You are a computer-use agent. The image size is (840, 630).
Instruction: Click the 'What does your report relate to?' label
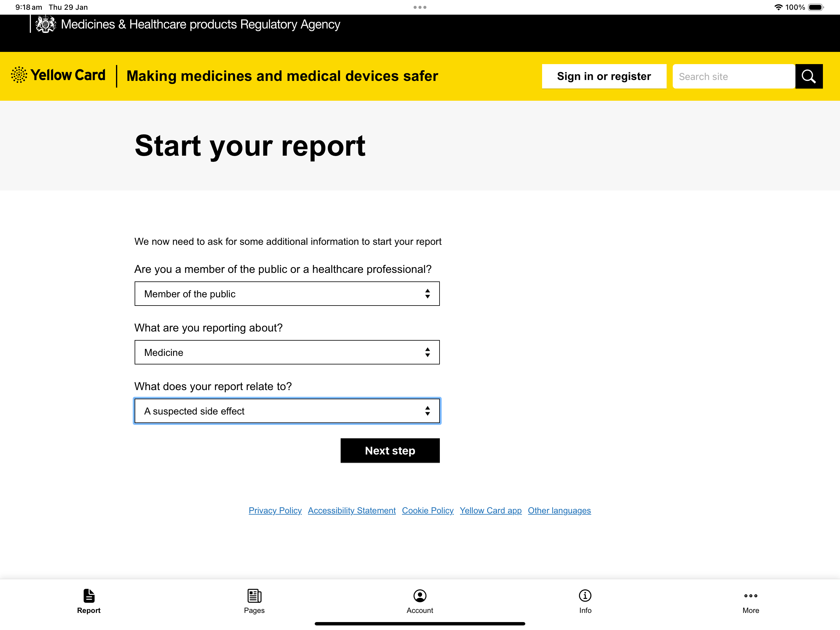point(213,386)
